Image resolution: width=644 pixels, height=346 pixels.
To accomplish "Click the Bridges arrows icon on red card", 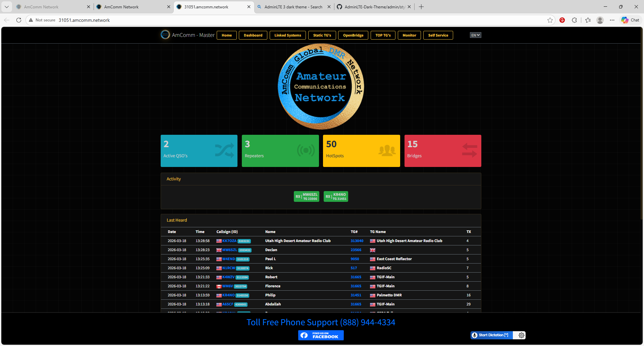I will coord(469,151).
